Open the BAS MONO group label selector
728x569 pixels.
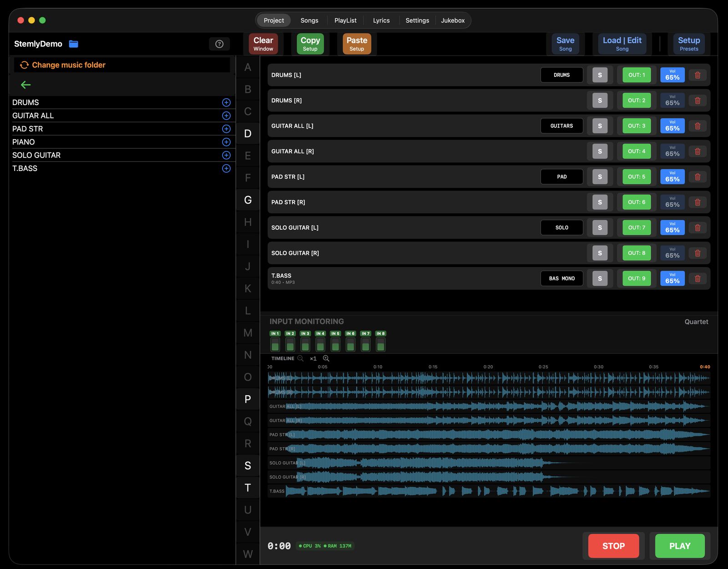point(561,279)
